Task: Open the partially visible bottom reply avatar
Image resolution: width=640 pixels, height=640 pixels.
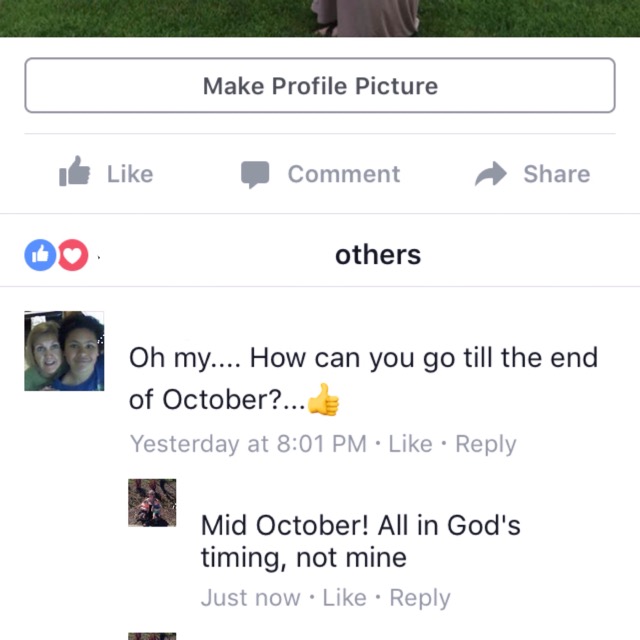Action: 152,636
